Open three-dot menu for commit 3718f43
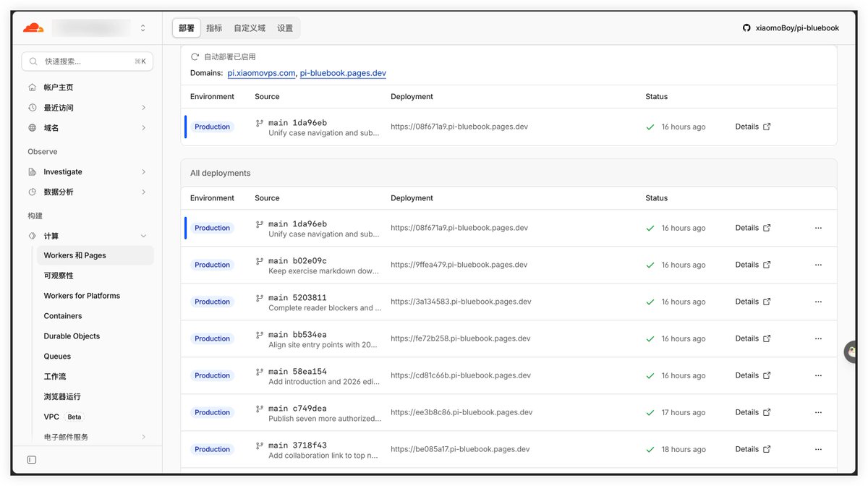This screenshot has width=868, height=486. pyautogui.click(x=818, y=449)
